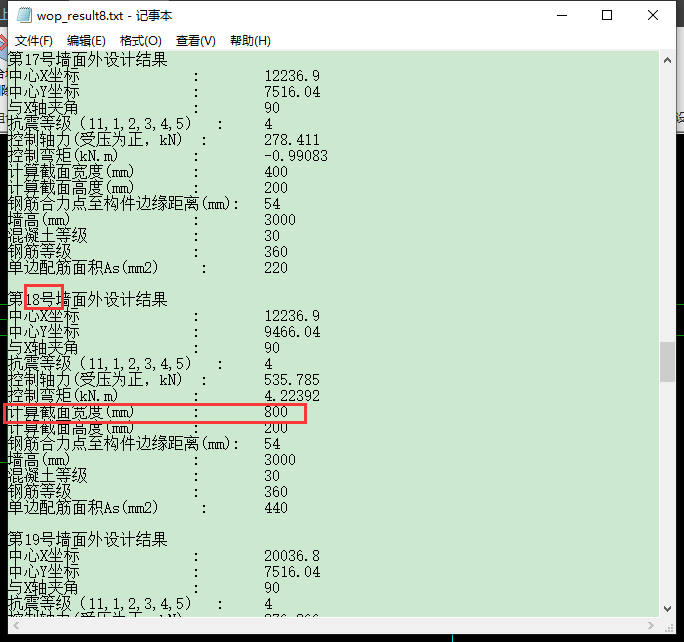Click the vertical scrollbar up arrow
Image resolution: width=684 pixels, height=642 pixels.
point(667,60)
